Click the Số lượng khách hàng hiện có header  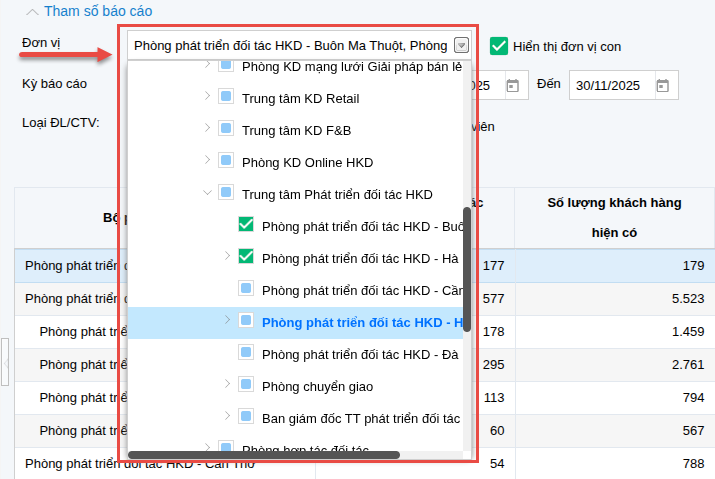point(614,218)
